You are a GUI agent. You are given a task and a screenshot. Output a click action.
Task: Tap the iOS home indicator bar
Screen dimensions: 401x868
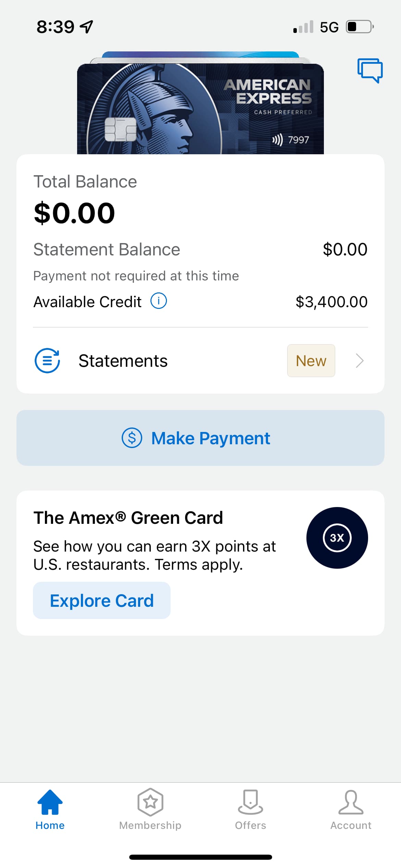200,857
